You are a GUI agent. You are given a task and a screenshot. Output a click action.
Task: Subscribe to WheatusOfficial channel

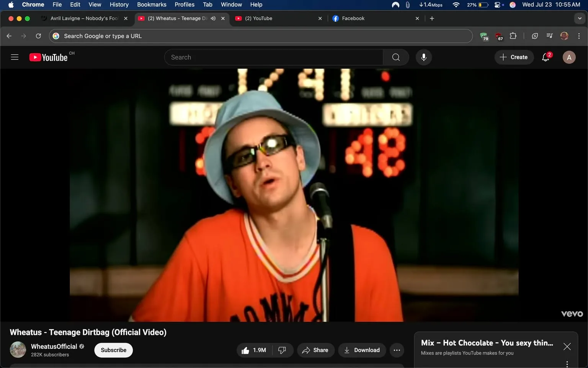point(113,350)
